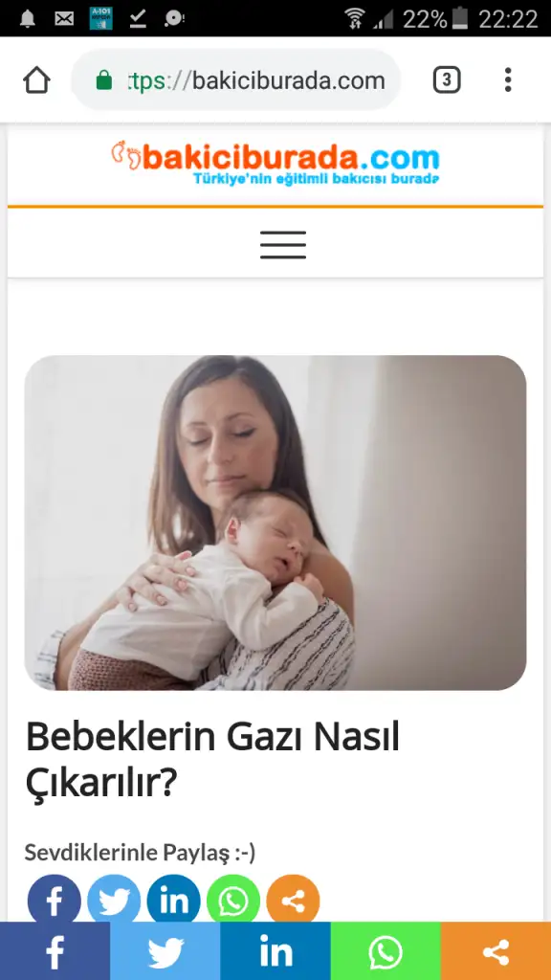Tap Twitter in the bottom share bar

tap(165, 951)
